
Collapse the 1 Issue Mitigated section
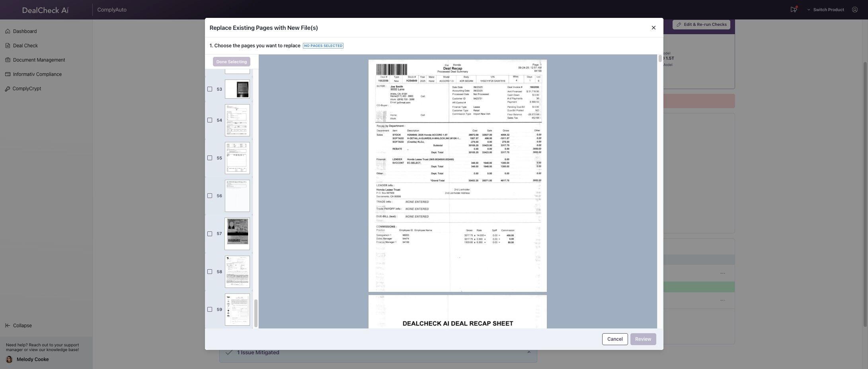529,352
